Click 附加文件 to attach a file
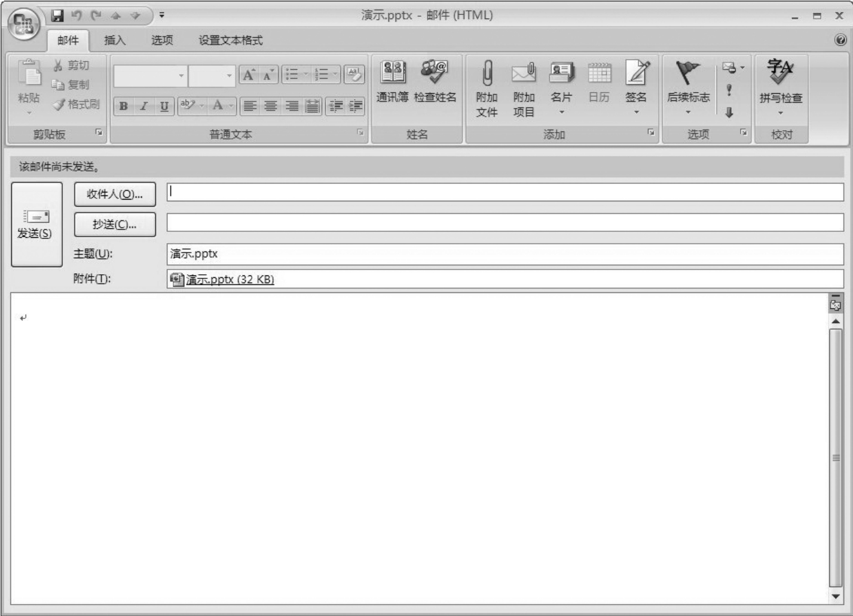The height and width of the screenshot is (616, 853). [x=487, y=88]
